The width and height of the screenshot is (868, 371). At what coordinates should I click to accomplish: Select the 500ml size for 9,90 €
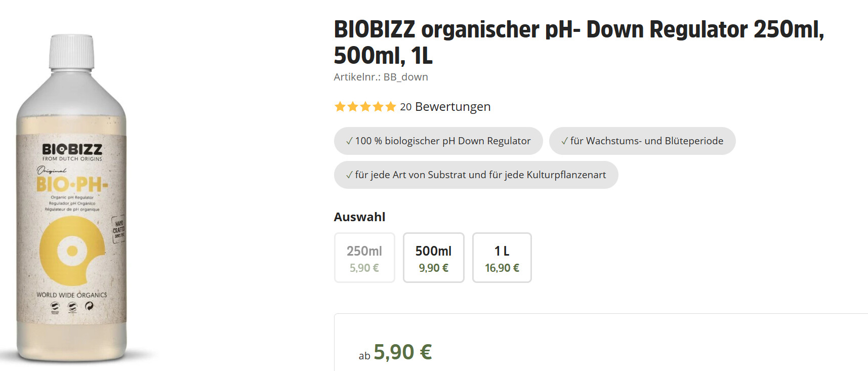tap(433, 258)
